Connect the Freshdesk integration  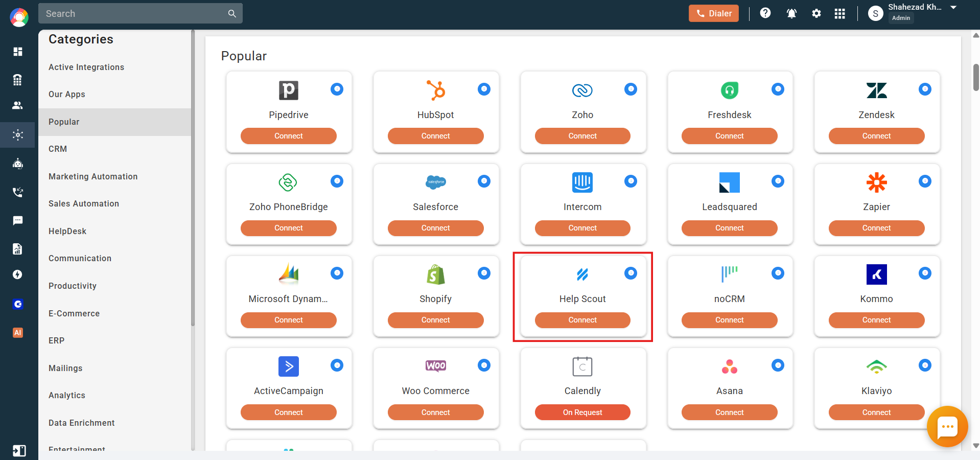click(x=730, y=136)
